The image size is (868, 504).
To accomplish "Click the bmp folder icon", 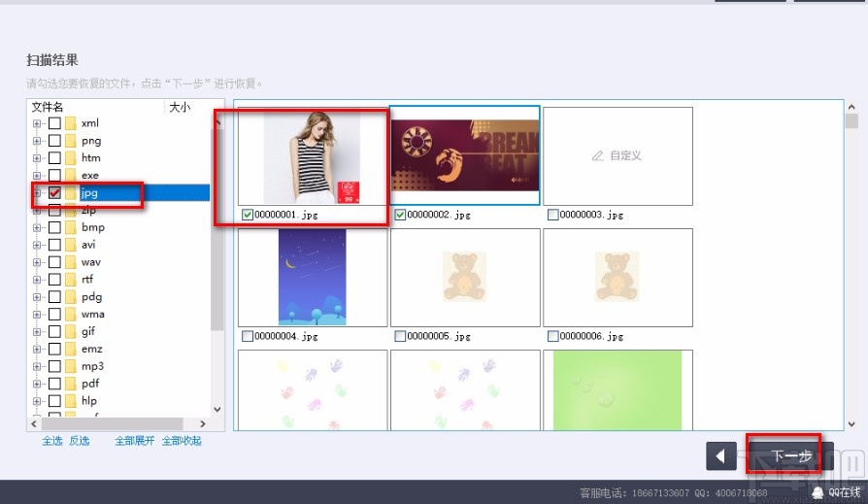I will tap(70, 227).
